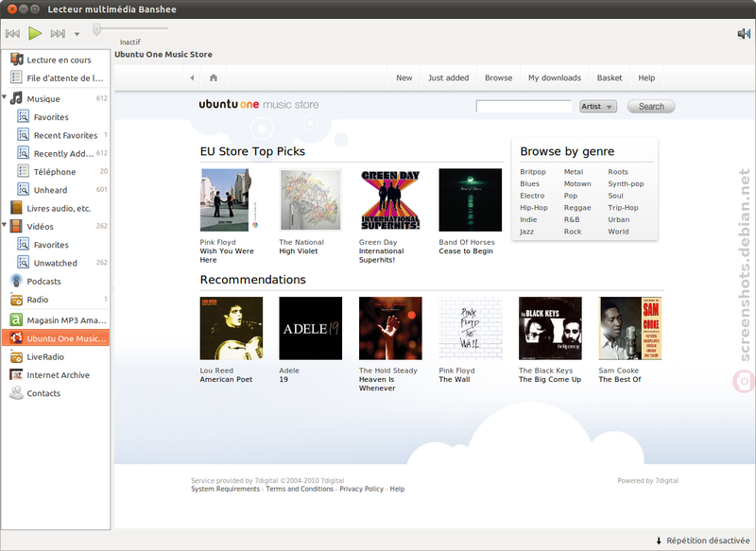Viewport: 756px width, 551px height.
Task: Open Green Day International Superhits cover
Action: click(390, 200)
